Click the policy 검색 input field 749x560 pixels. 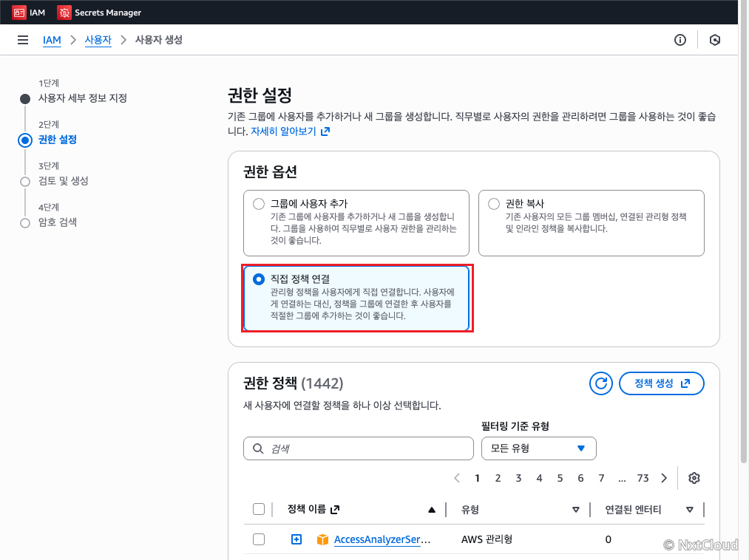(x=359, y=448)
